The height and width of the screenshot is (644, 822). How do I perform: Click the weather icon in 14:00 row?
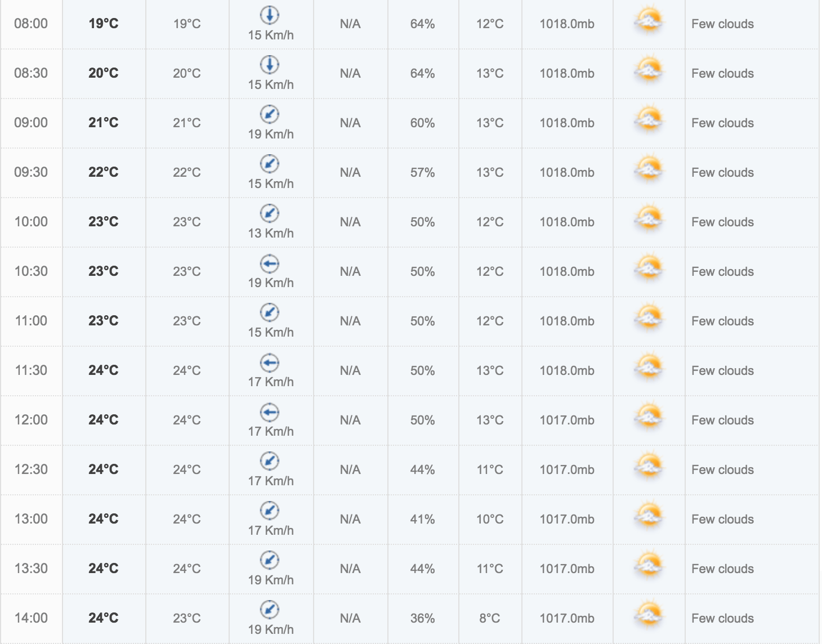coord(649,616)
